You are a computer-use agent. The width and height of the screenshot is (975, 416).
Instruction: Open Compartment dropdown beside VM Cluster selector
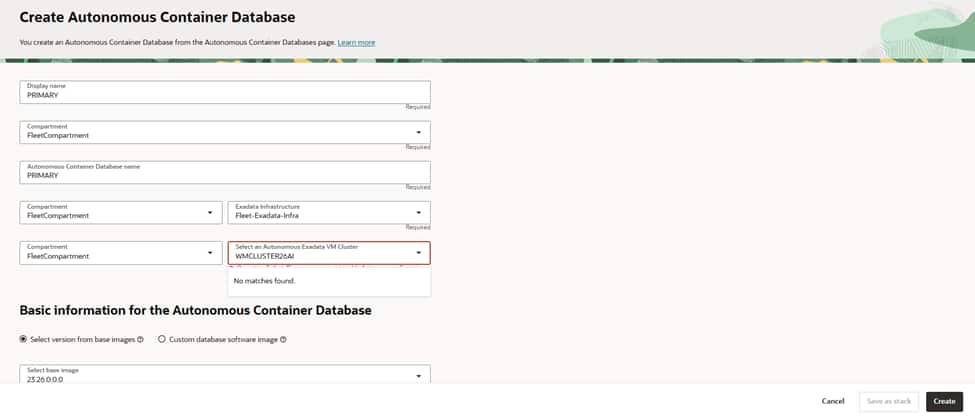coord(210,252)
